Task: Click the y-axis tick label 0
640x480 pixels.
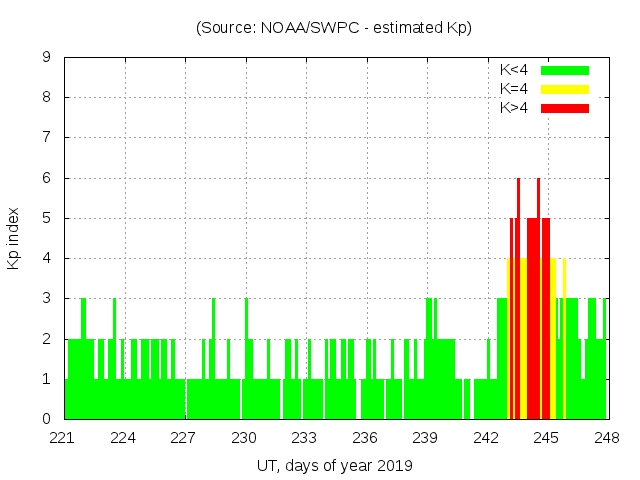Action: pyautogui.click(x=46, y=419)
